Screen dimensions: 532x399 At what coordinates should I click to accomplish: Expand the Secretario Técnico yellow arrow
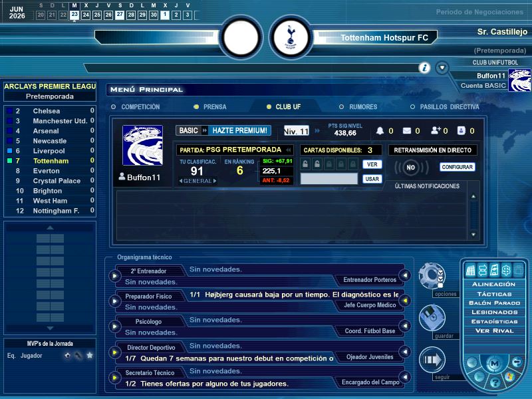click(114, 377)
